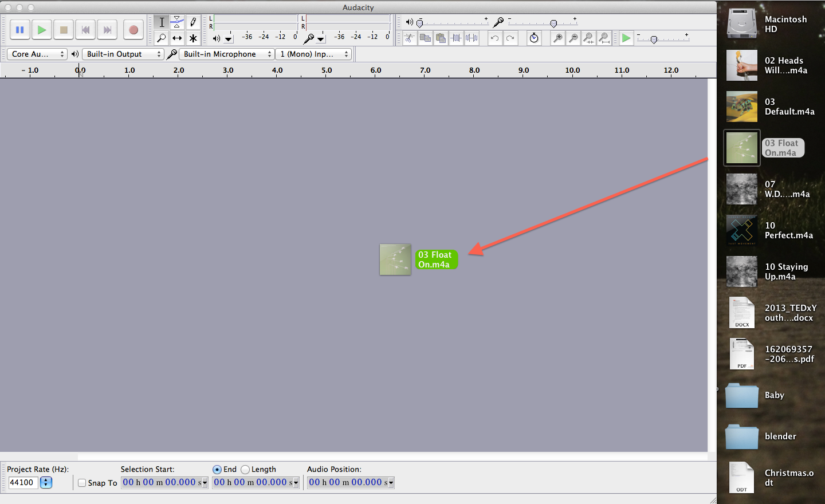The width and height of the screenshot is (825, 504).
Task: Open Selection Start time format menu
Action: [x=204, y=483]
